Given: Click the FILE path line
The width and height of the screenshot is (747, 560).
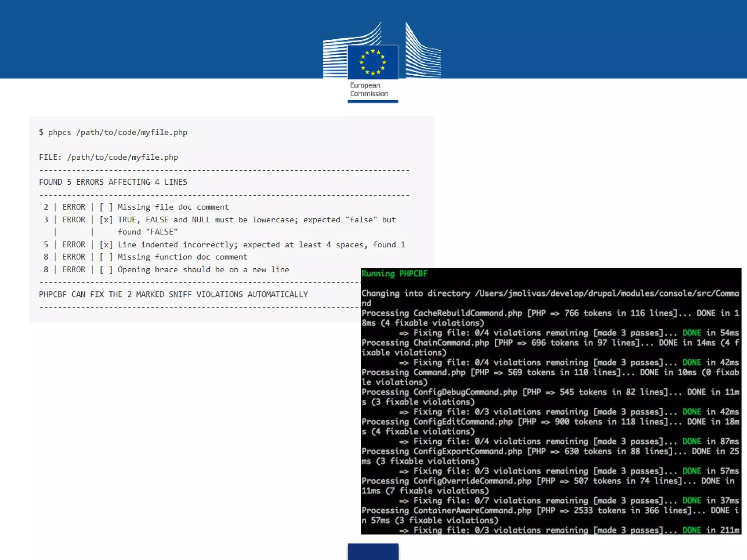Looking at the screenshot, I should 108,157.
